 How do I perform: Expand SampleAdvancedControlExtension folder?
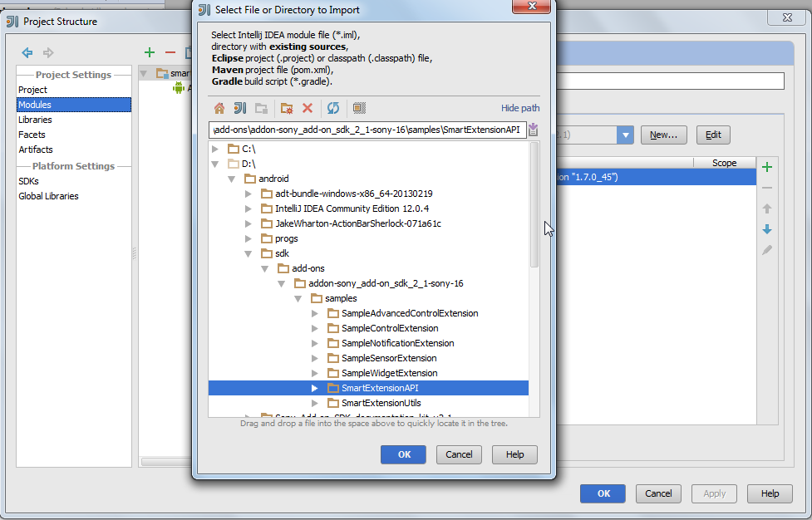tap(314, 313)
